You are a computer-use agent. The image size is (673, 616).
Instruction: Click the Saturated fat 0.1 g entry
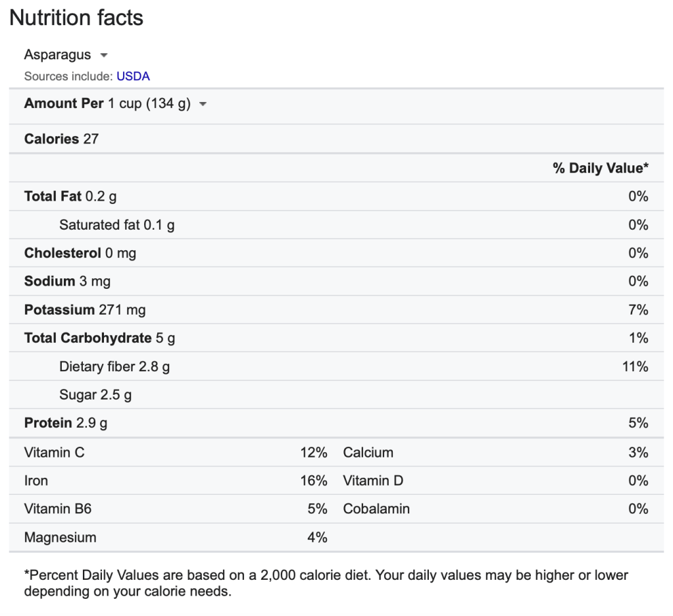point(116,225)
